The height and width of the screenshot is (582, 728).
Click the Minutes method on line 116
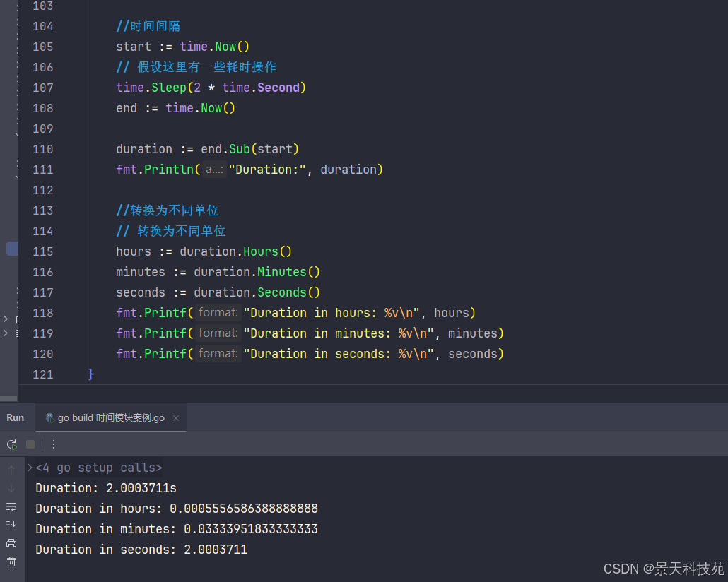point(282,272)
